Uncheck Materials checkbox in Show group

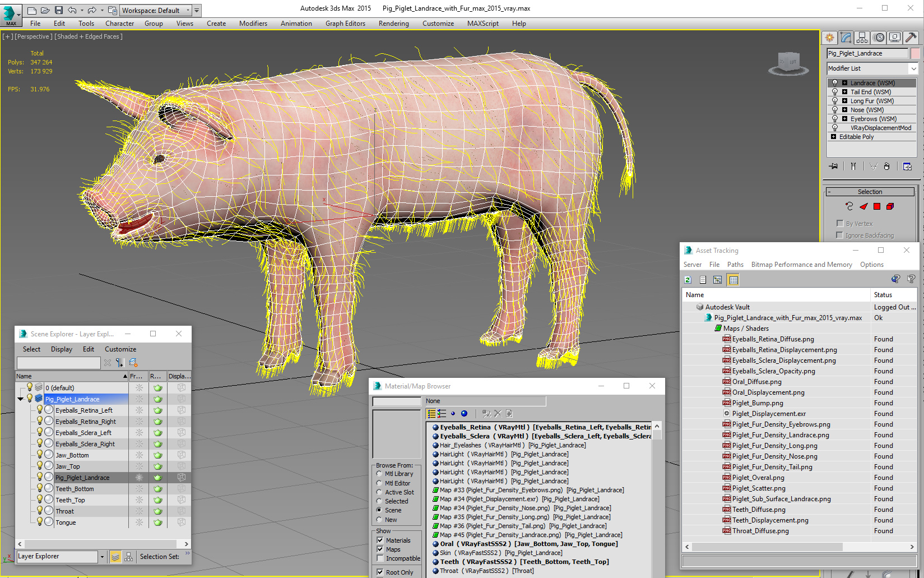click(x=380, y=540)
